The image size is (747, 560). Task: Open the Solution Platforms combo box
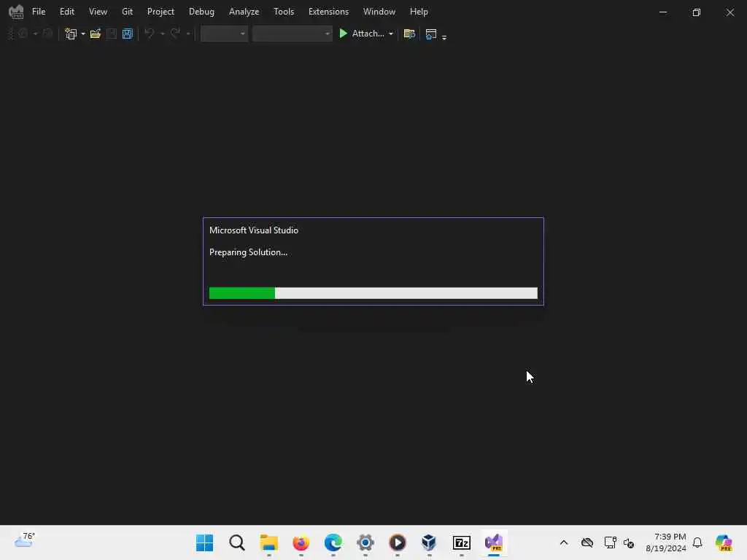(292, 34)
